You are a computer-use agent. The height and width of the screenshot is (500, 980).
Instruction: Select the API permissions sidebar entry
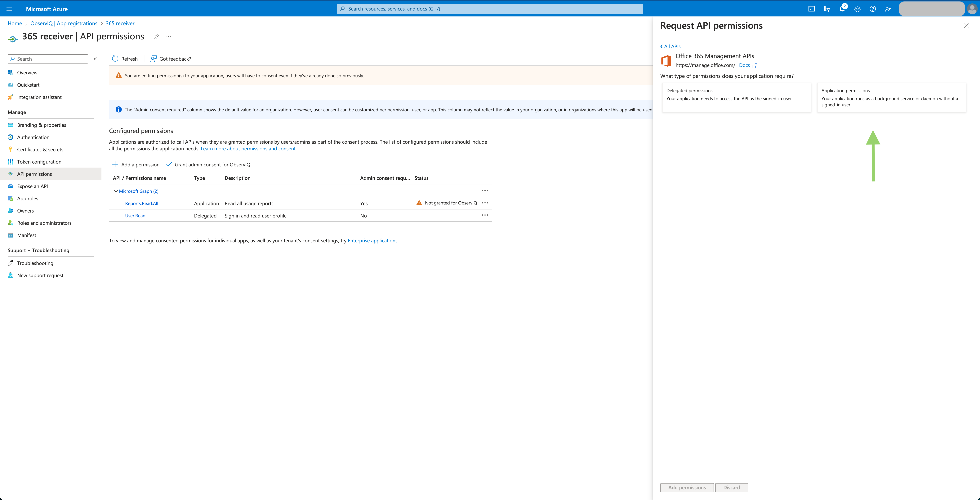[35, 174]
